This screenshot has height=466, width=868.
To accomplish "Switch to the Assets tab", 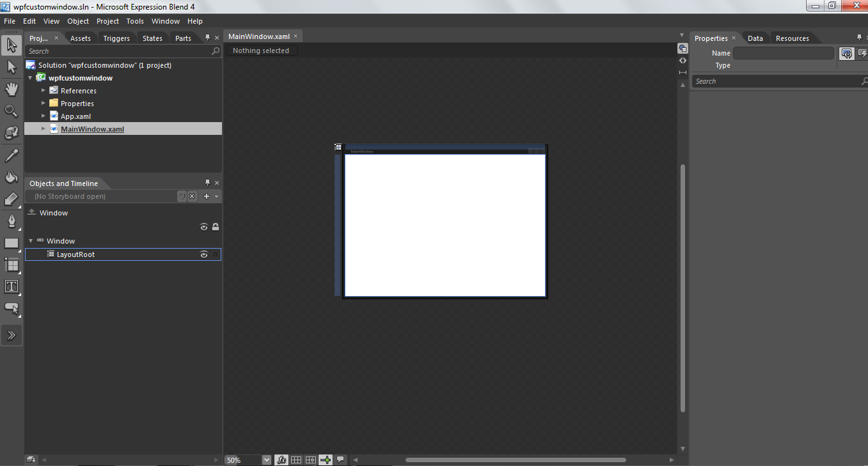I will point(80,38).
